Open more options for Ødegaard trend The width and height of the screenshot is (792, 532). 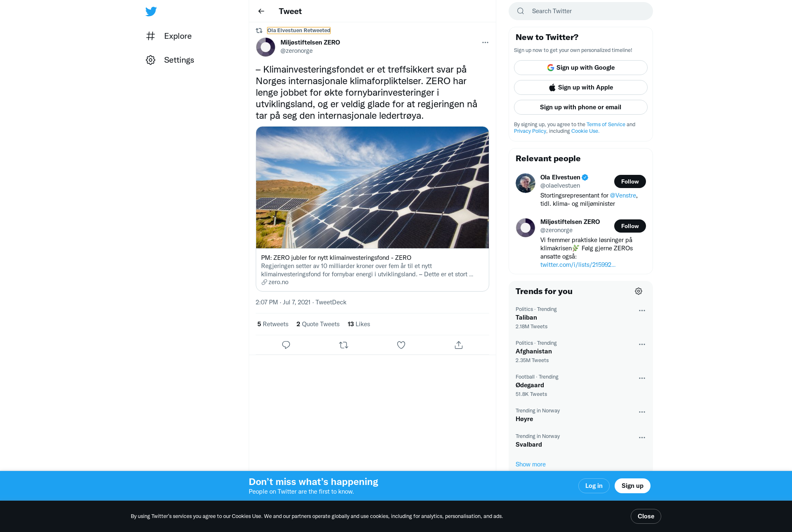642,378
